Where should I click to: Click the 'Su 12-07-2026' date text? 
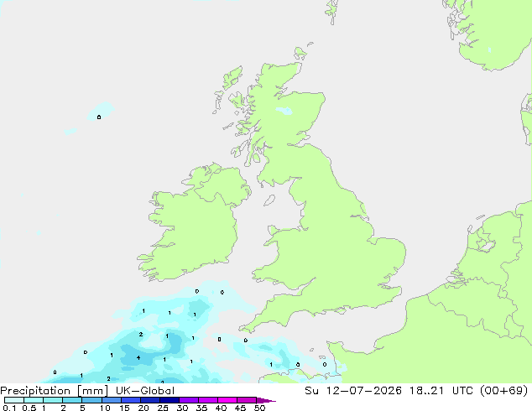(x=353, y=391)
